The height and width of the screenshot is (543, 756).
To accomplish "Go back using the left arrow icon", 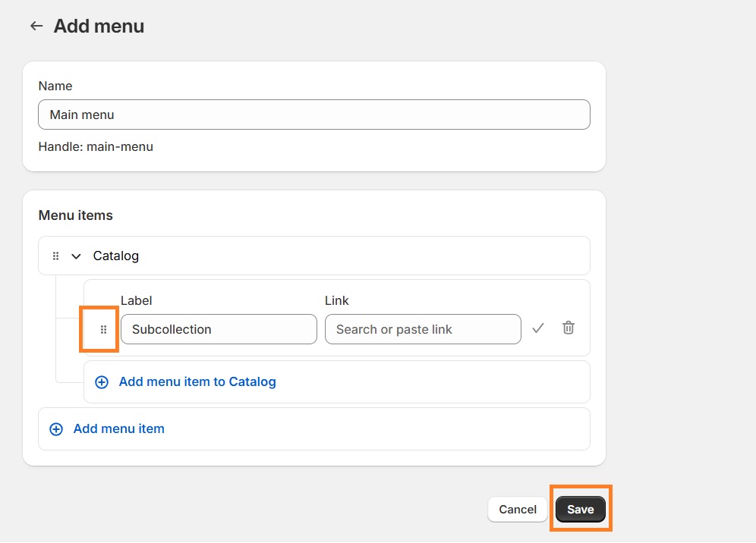I will click(x=36, y=27).
